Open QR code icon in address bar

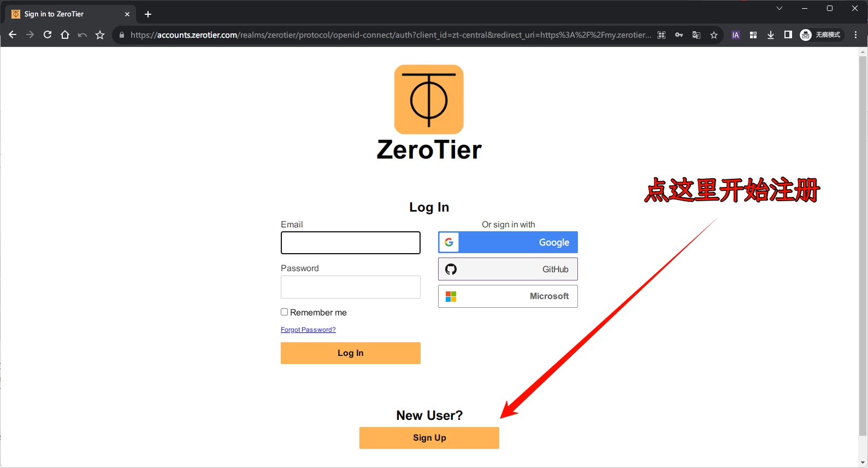click(662, 35)
